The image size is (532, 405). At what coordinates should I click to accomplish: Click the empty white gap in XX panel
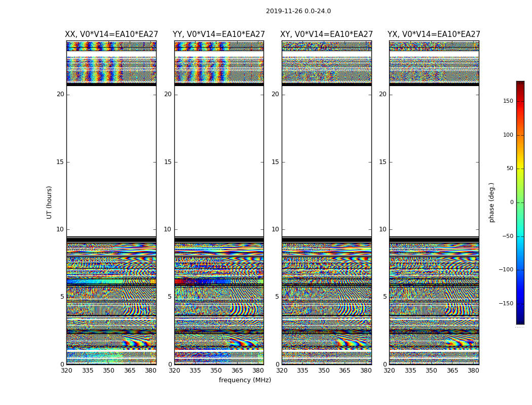pyautogui.click(x=111, y=162)
